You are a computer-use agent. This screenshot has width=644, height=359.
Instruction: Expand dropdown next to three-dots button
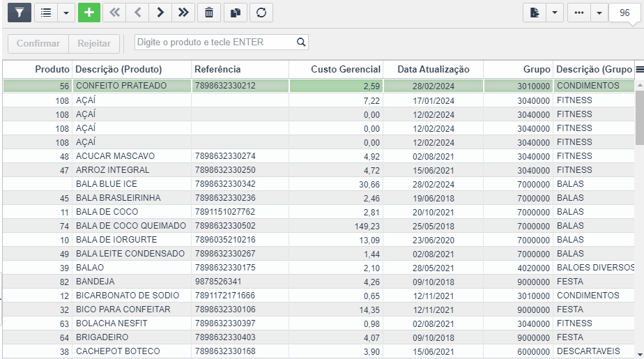[599, 13]
